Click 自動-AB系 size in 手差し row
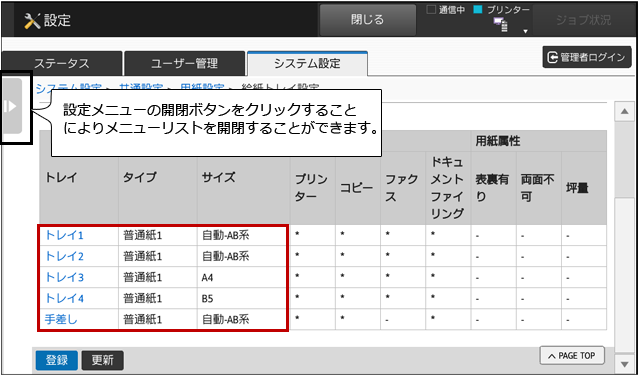 [225, 320]
